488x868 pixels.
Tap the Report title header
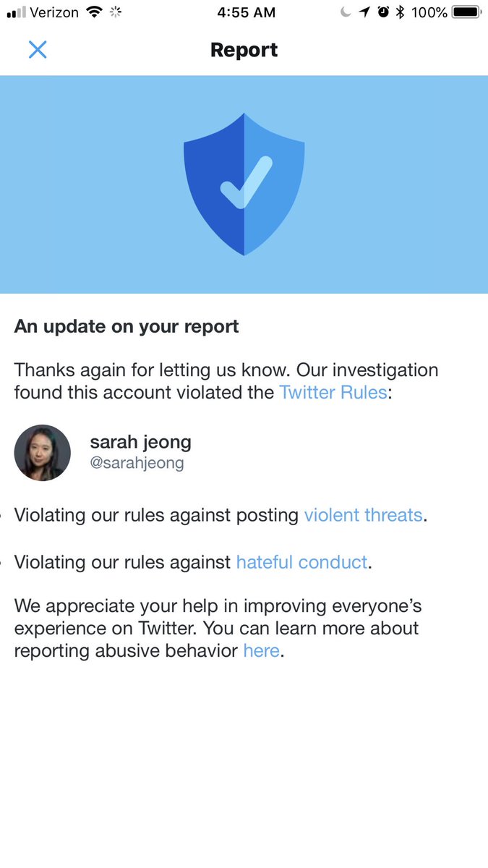244,50
